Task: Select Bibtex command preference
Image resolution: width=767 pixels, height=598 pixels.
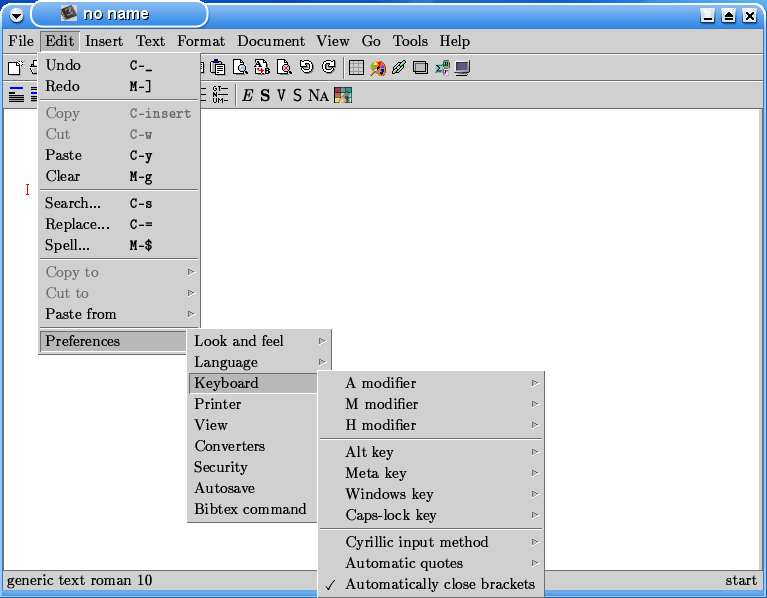Action: pyautogui.click(x=253, y=509)
